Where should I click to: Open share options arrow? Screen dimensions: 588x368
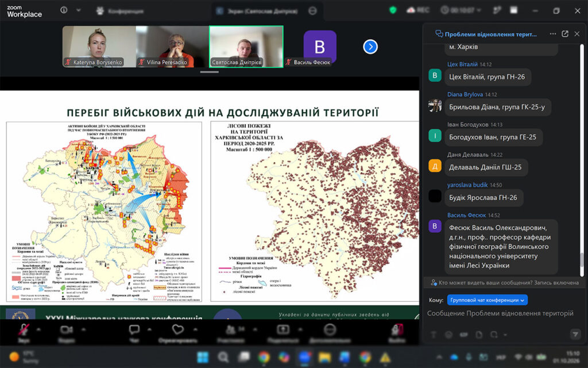pos(300,329)
